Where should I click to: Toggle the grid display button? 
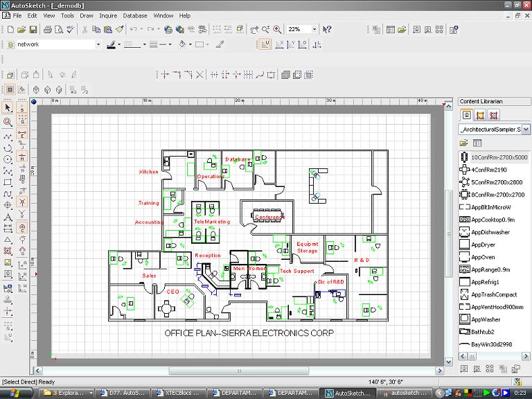(x=10, y=89)
